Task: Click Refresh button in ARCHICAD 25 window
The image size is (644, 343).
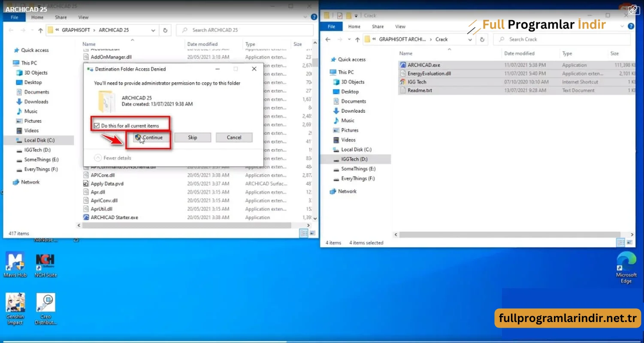Action: tap(165, 30)
